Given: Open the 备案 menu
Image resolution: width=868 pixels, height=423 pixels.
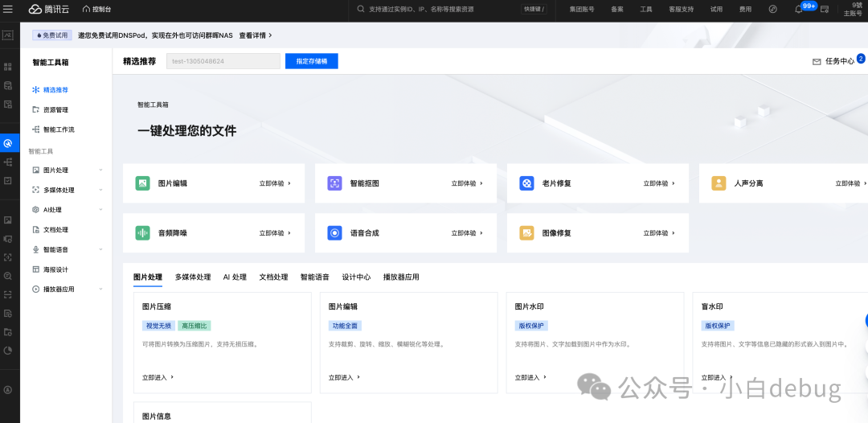Looking at the screenshot, I should pos(617,9).
